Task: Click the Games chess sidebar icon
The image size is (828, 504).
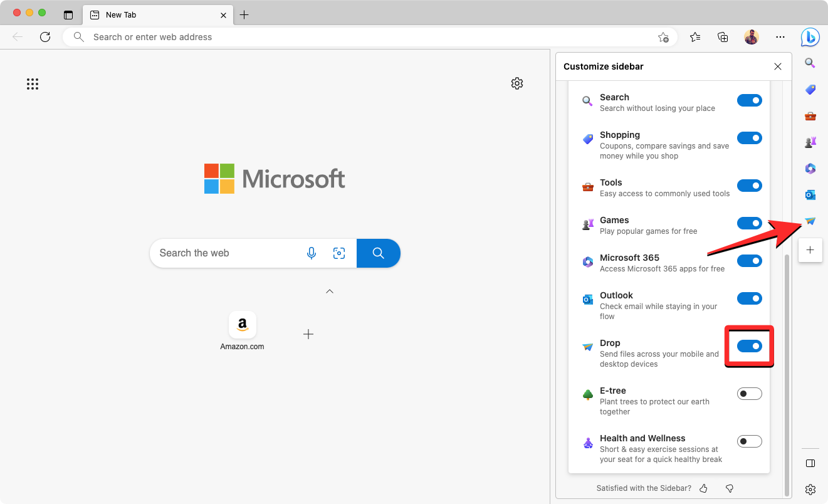Action: point(810,142)
